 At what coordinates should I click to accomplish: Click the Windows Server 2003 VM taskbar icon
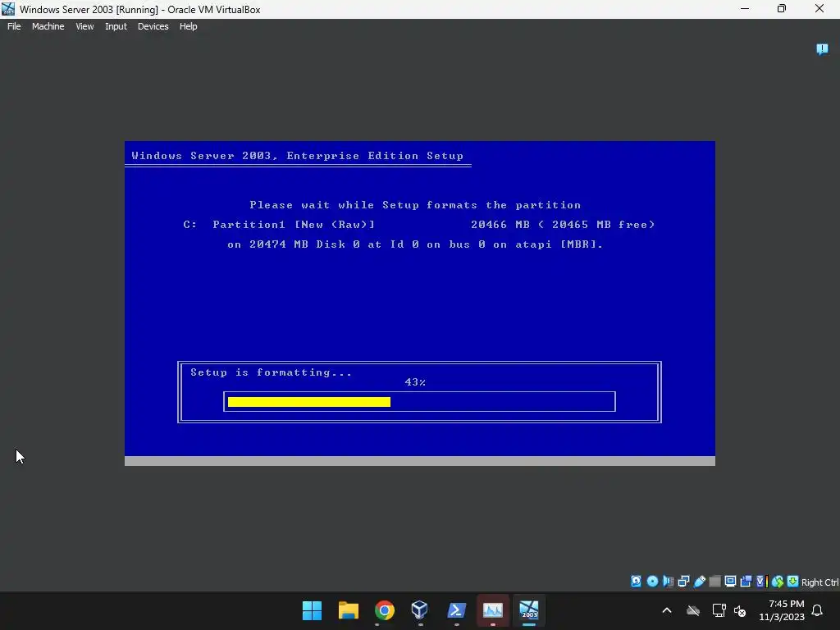click(529, 610)
